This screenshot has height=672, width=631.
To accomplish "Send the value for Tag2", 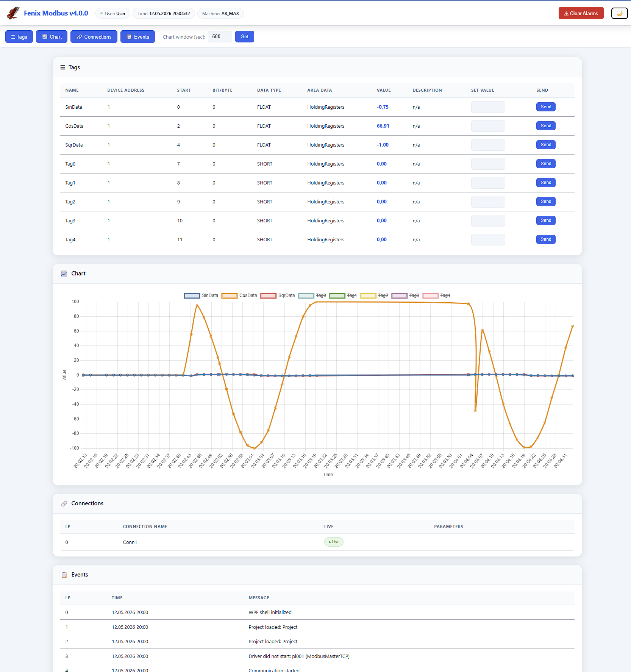I will pyautogui.click(x=546, y=202).
